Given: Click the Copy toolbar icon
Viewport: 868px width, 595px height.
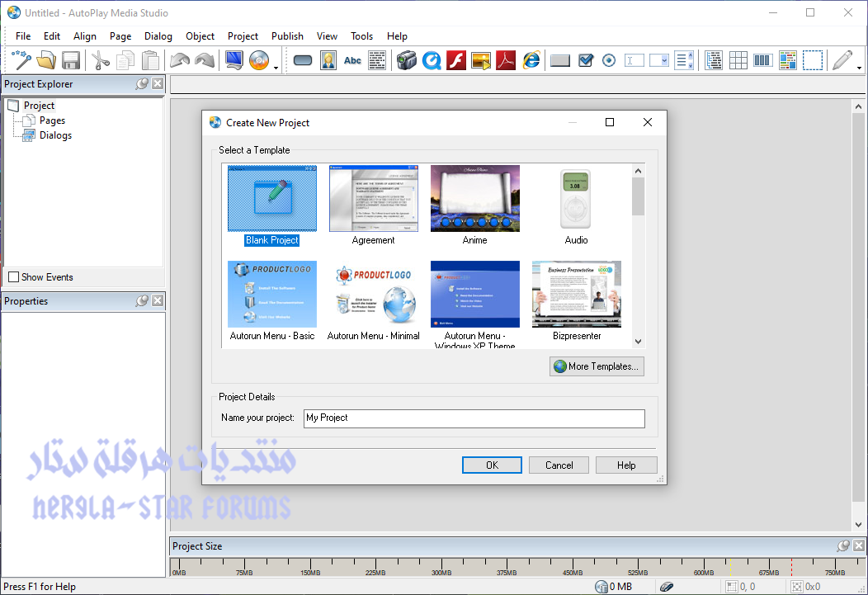Looking at the screenshot, I should click(125, 59).
